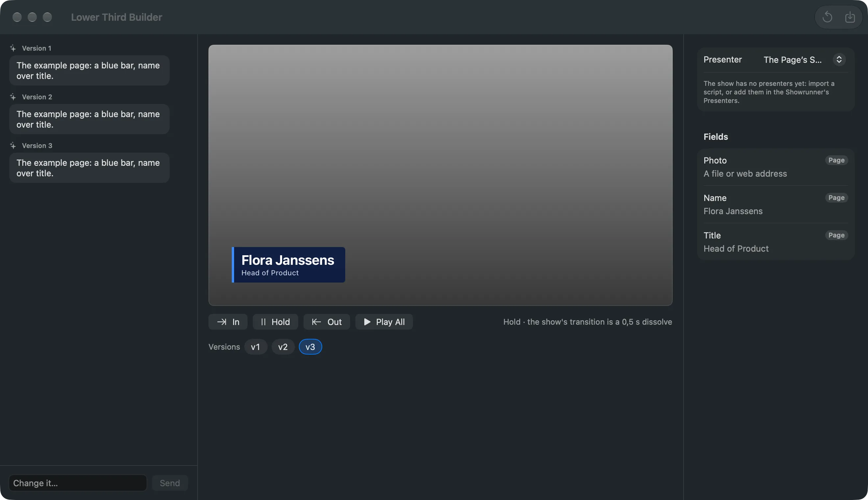
Task: Click the Presenter chevron stepper arrows
Action: (x=839, y=60)
